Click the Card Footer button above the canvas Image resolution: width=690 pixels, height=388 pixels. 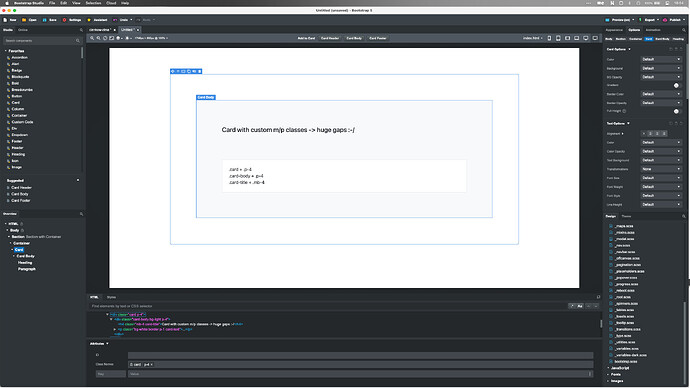[378, 38]
